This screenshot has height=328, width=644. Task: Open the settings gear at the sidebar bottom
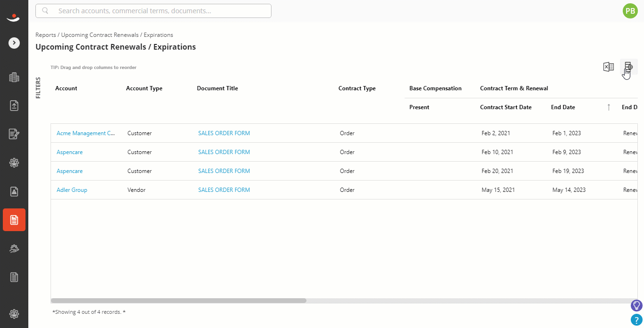coord(14,313)
